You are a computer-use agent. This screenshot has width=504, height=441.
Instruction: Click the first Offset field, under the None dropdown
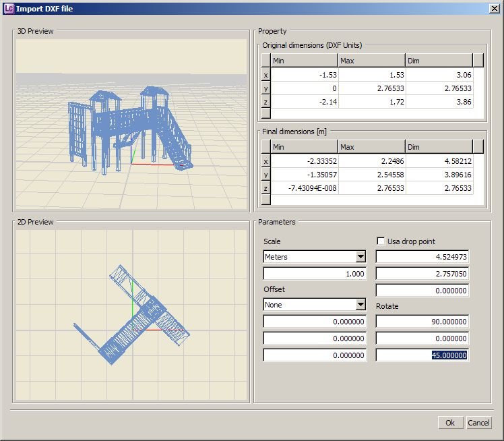click(315, 322)
